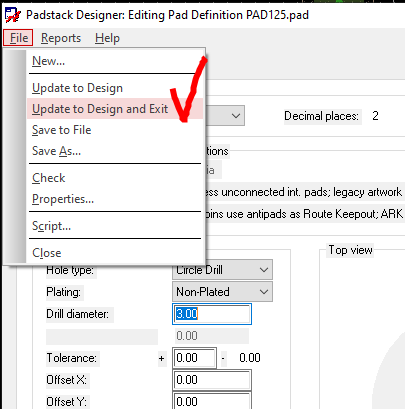Screen dimensions: 405x409
Task: Click the Offset X input field
Action: click(x=212, y=380)
